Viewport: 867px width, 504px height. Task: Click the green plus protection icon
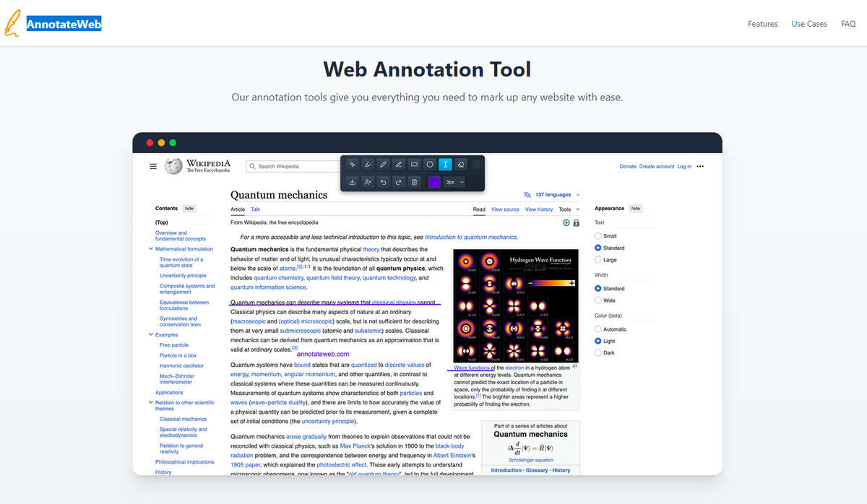tap(566, 223)
